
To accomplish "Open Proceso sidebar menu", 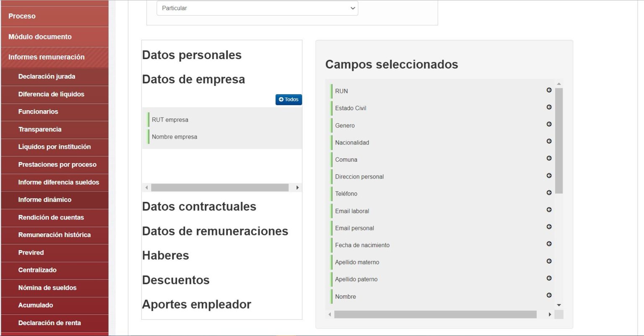I will pyautogui.click(x=55, y=16).
